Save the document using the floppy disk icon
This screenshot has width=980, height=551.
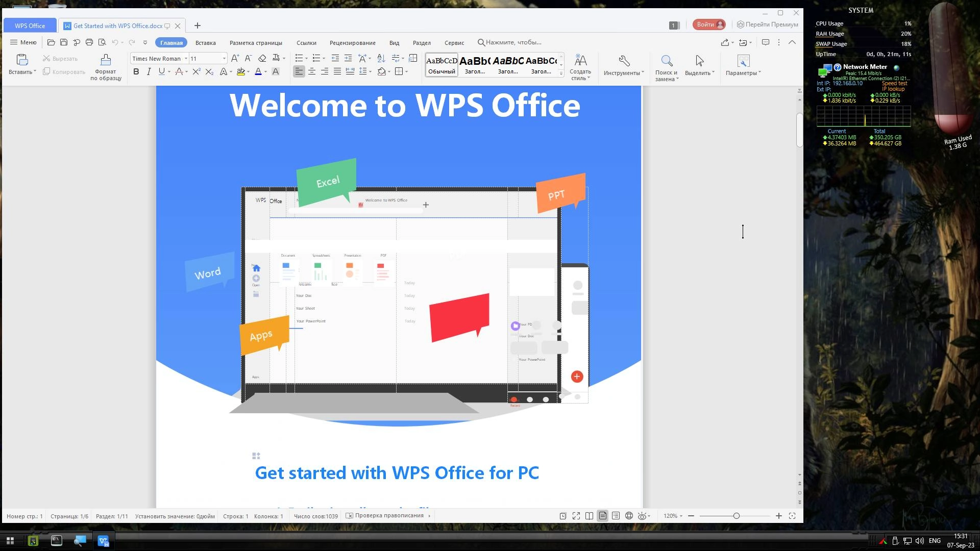(x=64, y=42)
